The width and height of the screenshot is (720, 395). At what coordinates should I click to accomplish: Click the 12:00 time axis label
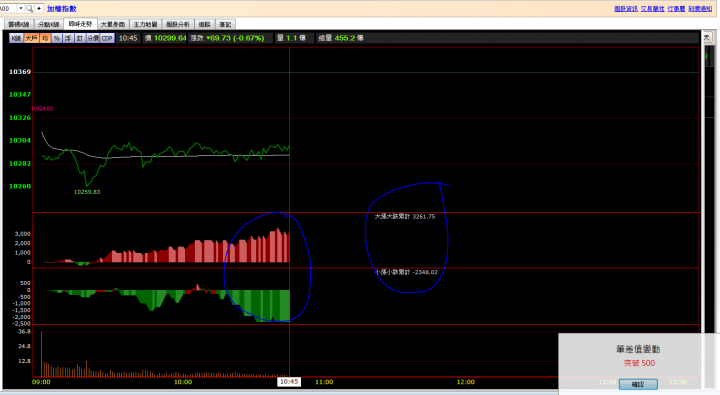click(x=466, y=382)
